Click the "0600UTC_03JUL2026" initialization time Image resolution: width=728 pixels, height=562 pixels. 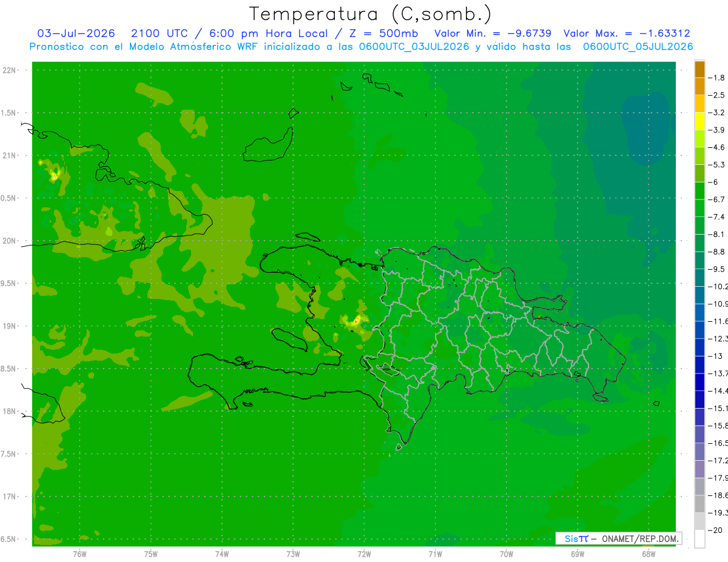pyautogui.click(x=415, y=46)
